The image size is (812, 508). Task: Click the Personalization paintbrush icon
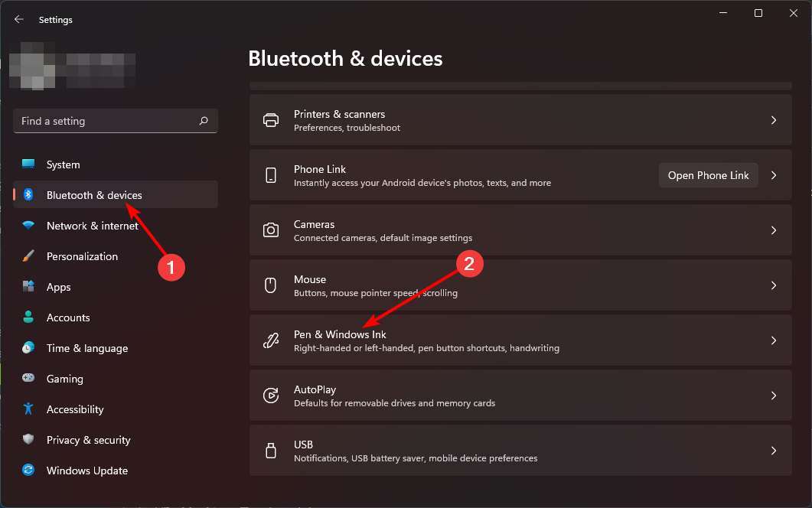click(28, 256)
